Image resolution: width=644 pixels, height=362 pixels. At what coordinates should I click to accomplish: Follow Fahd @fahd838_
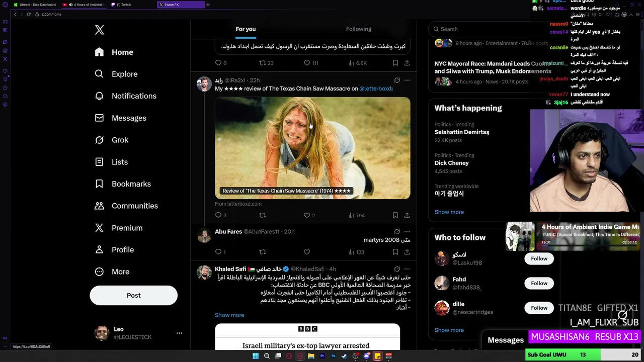coord(539,283)
